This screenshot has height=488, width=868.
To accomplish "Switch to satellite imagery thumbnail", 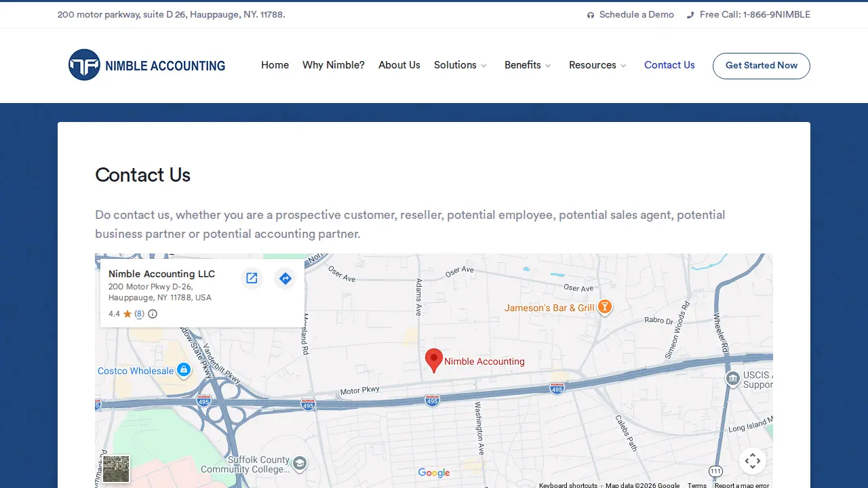I will (116, 469).
